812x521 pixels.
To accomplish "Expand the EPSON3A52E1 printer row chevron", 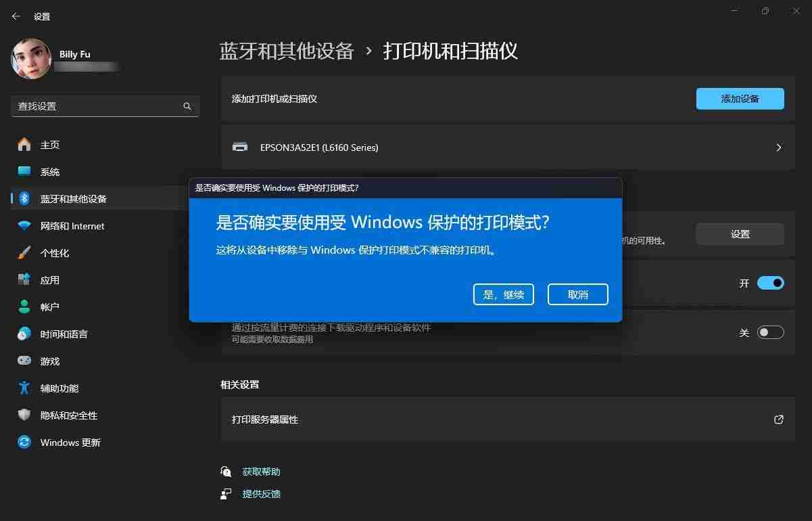I will coord(778,147).
